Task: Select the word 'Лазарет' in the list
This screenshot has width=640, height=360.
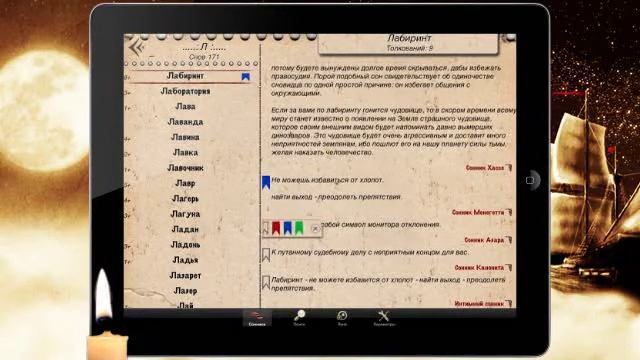Action: coord(185,276)
